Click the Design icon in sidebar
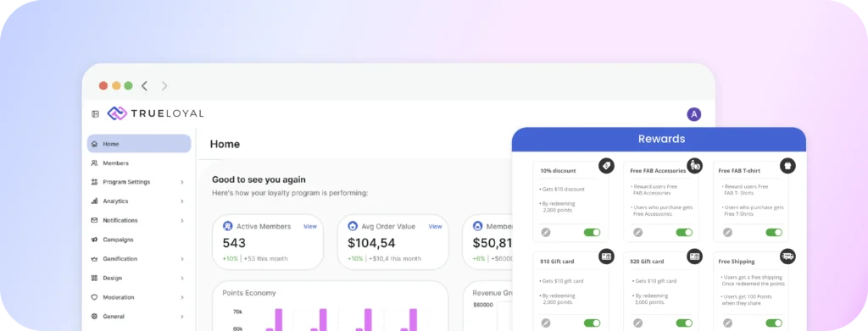 click(x=94, y=278)
